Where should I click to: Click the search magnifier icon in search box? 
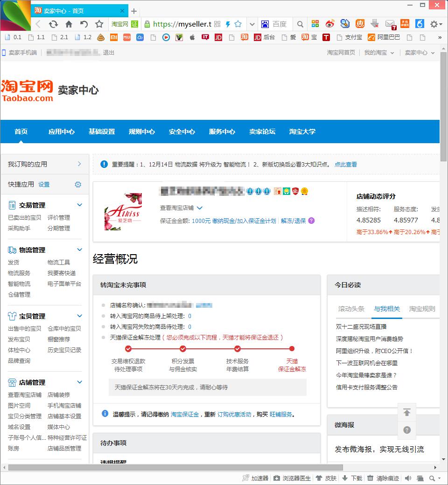pyautogui.click(x=300, y=24)
